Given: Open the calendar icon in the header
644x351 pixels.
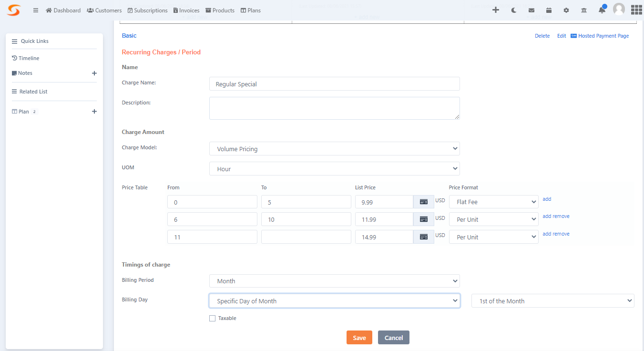Looking at the screenshot, I should 549,10.
